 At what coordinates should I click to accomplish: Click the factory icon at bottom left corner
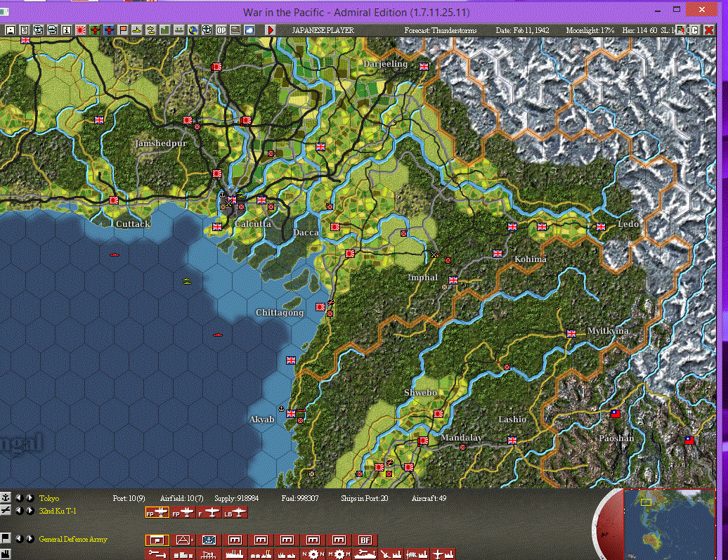6,554
